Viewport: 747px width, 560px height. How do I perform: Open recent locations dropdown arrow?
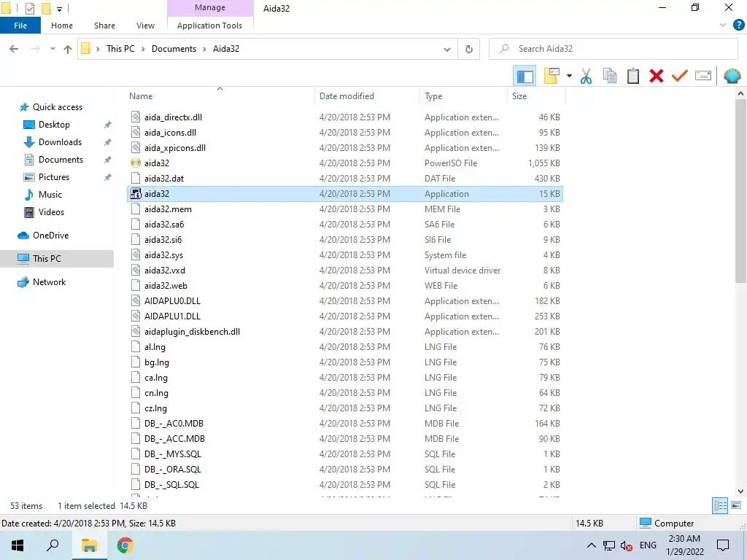tap(53, 49)
